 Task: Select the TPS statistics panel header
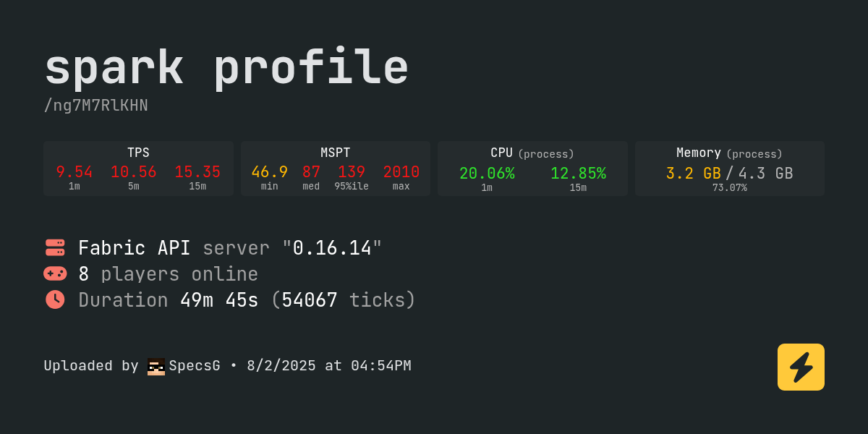(x=138, y=153)
